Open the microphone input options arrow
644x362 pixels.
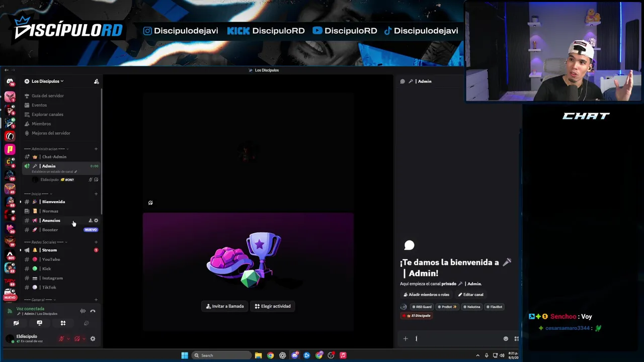(68, 339)
